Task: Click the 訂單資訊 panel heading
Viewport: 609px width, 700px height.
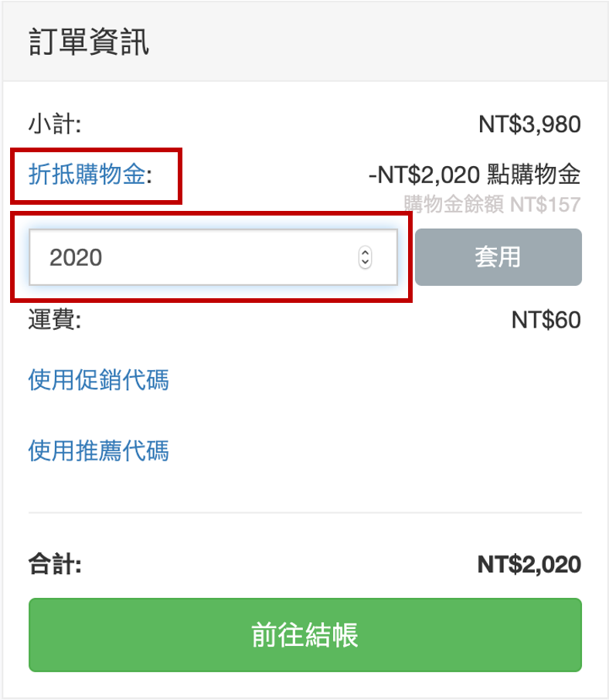Action: pyautogui.click(x=89, y=42)
